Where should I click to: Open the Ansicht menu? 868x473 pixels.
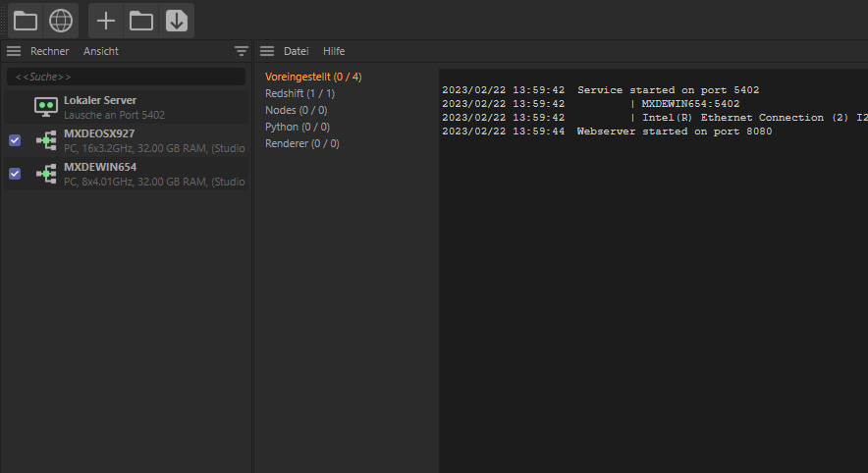pyautogui.click(x=101, y=51)
